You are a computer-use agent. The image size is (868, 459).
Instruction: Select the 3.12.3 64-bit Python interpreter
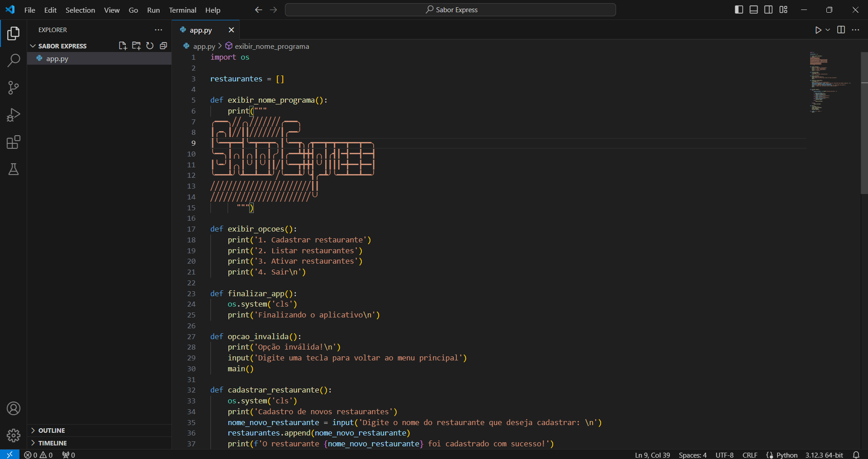tap(824, 455)
